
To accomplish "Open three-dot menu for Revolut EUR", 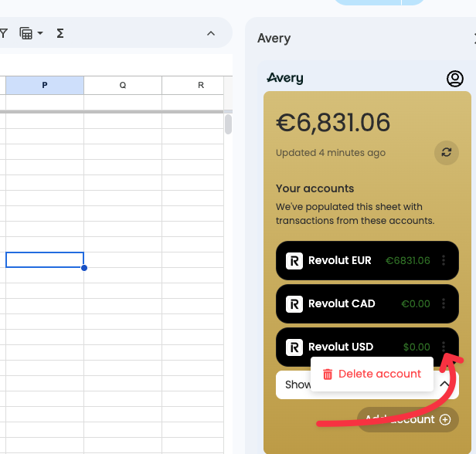I will pyautogui.click(x=444, y=261).
